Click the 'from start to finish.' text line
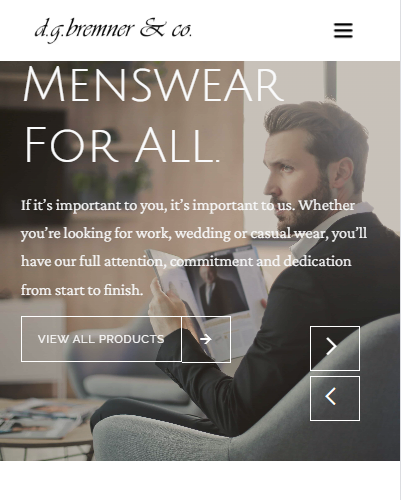Viewport: 401px width, 500px height. tap(82, 290)
